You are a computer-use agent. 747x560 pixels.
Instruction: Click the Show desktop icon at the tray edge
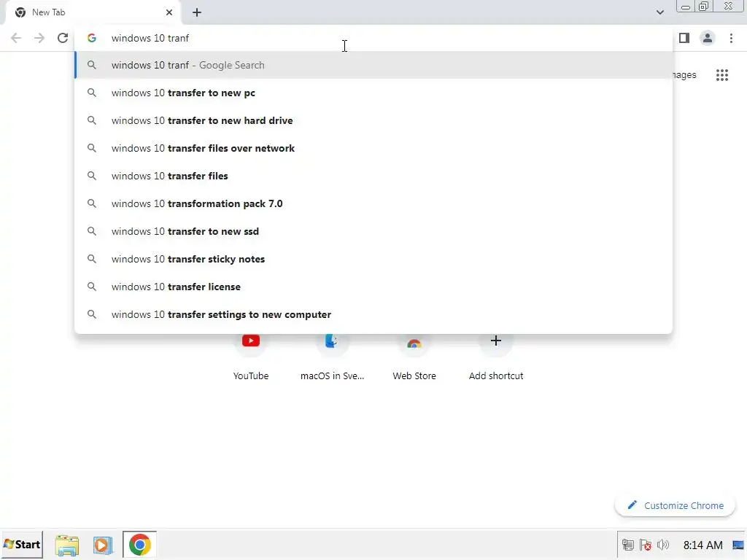pos(738,545)
